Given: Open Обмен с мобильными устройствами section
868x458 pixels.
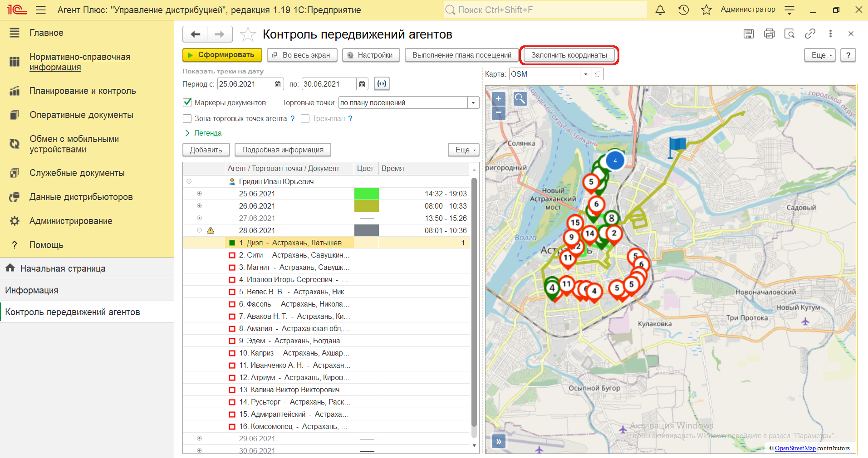Looking at the screenshot, I should [x=74, y=144].
